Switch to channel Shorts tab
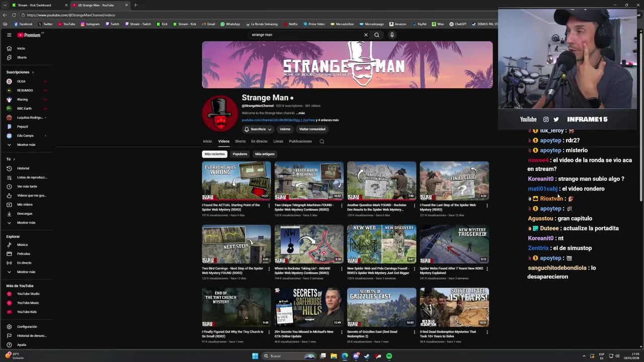 pos(240,141)
